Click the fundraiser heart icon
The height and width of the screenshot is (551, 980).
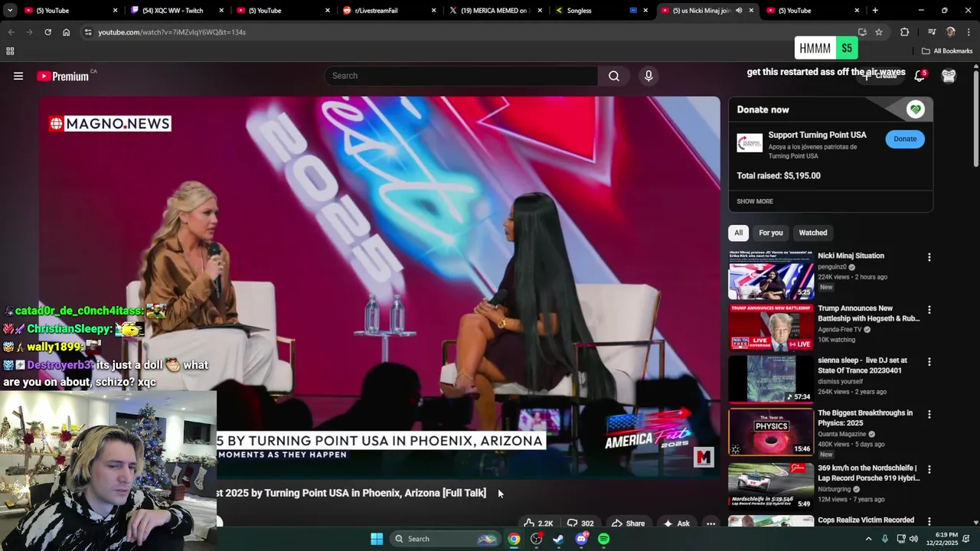(x=915, y=109)
